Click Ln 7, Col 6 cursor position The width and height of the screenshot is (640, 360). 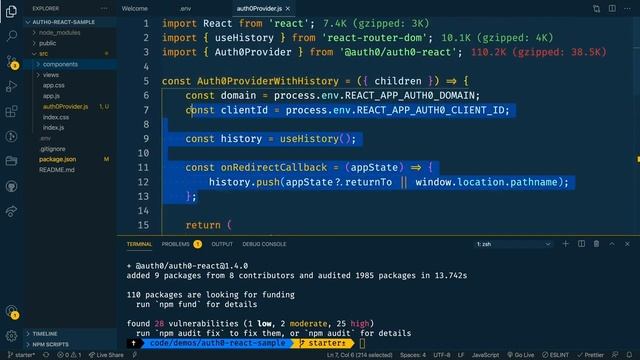[x=360, y=355]
